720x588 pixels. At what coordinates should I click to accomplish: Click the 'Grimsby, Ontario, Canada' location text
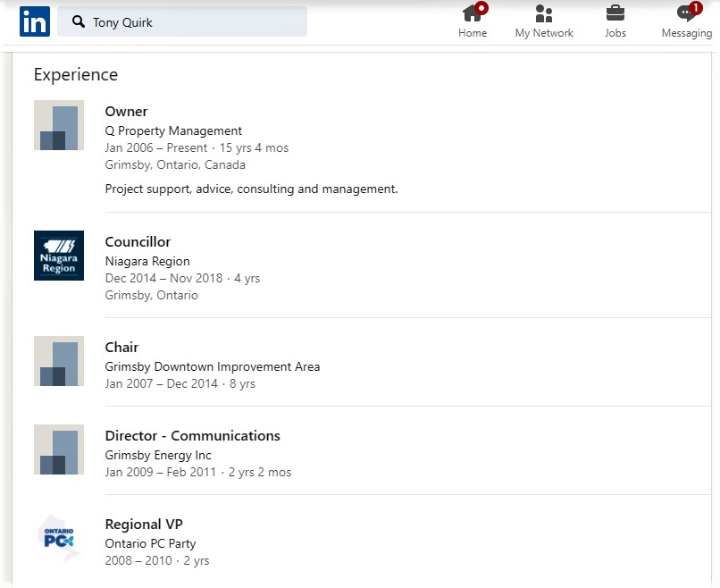[175, 165]
